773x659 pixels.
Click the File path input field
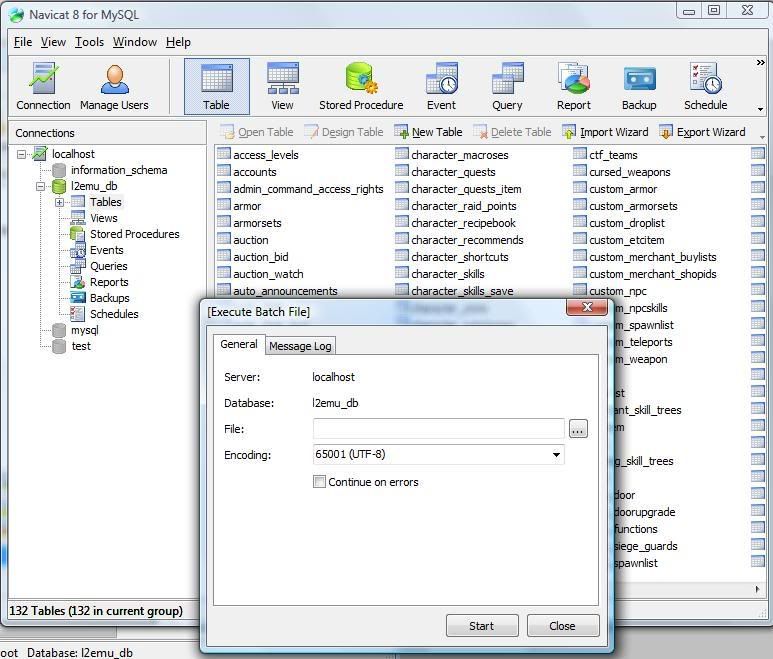(x=438, y=428)
